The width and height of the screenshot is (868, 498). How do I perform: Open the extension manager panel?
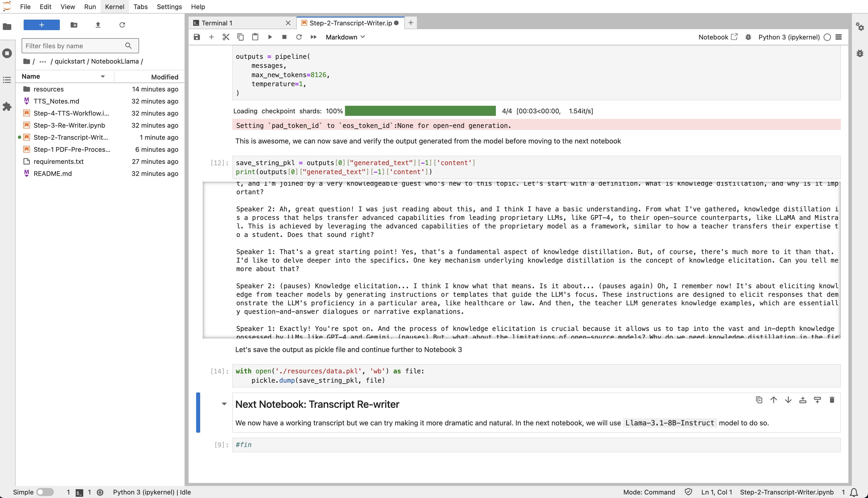coord(7,107)
